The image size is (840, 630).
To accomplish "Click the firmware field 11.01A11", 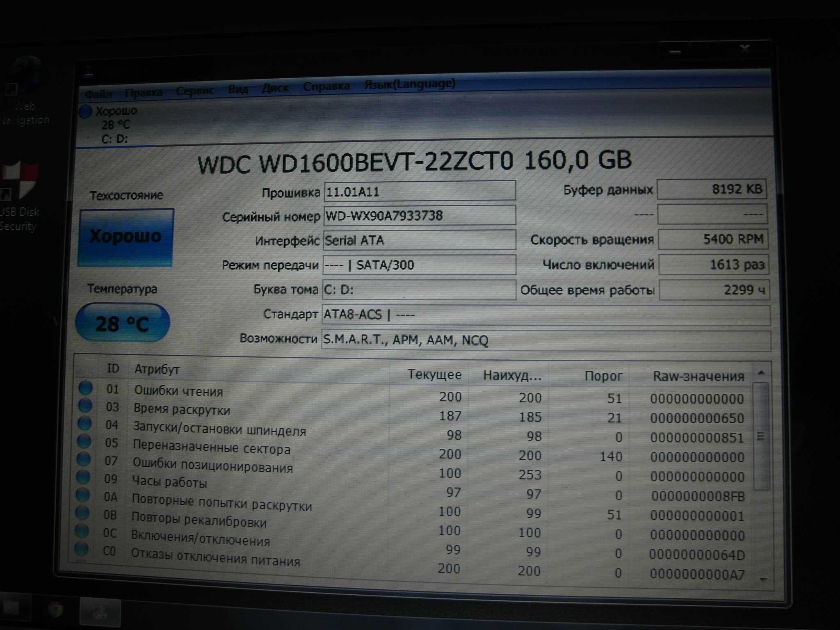I will pyautogui.click(x=420, y=191).
